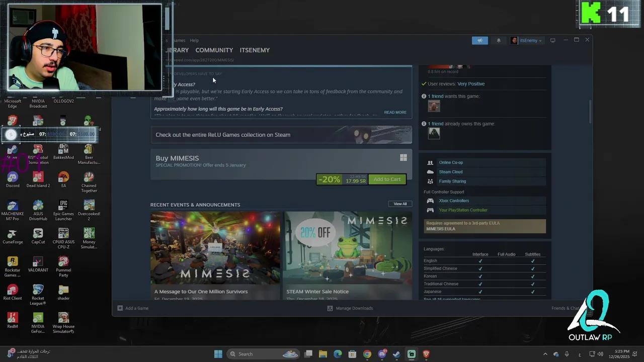Screen dimensions: 644x362
Task: Add MIMESIS to cart
Action: tap(387, 179)
